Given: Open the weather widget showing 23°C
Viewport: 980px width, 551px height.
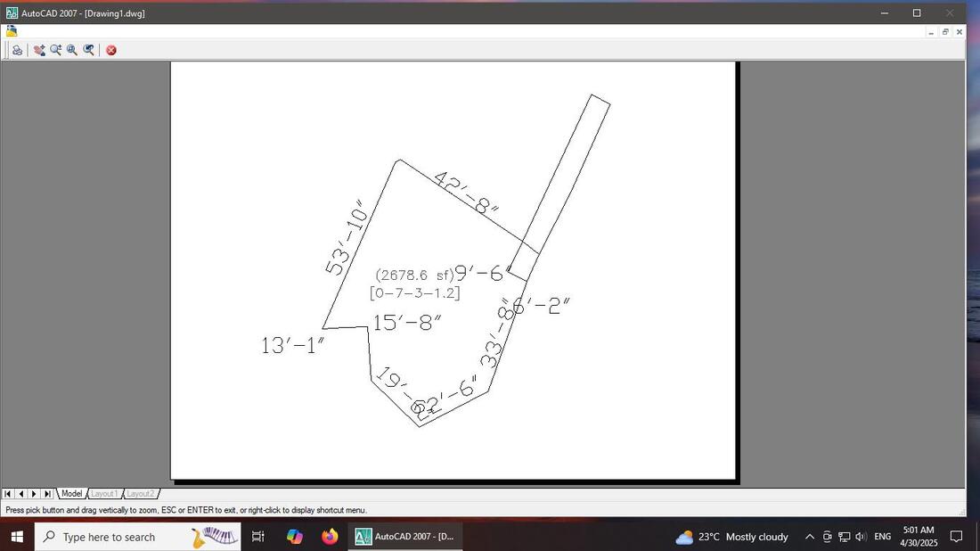Looking at the screenshot, I should [731, 537].
